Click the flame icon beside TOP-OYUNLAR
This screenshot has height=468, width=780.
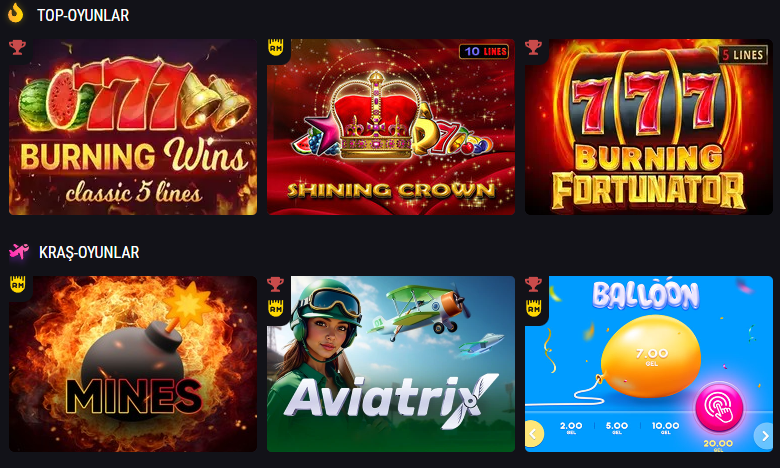pos(15,13)
